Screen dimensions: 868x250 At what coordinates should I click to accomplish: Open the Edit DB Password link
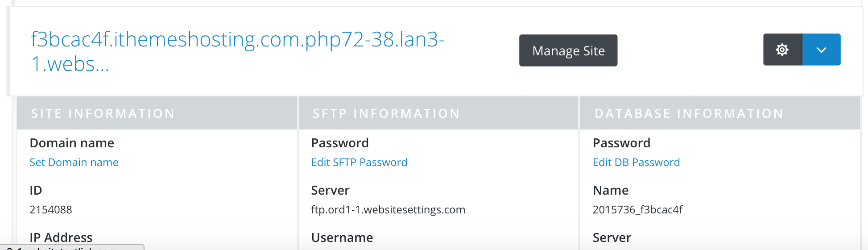tap(636, 162)
